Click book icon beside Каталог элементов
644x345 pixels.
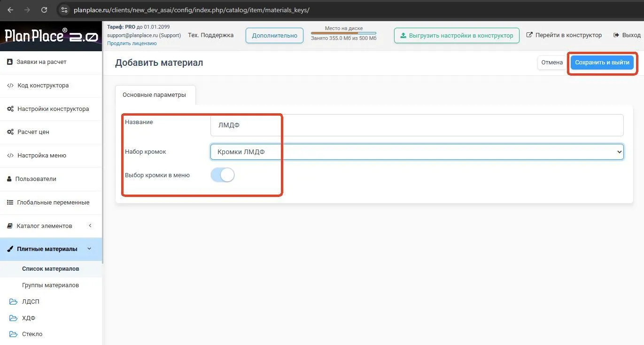coord(10,226)
